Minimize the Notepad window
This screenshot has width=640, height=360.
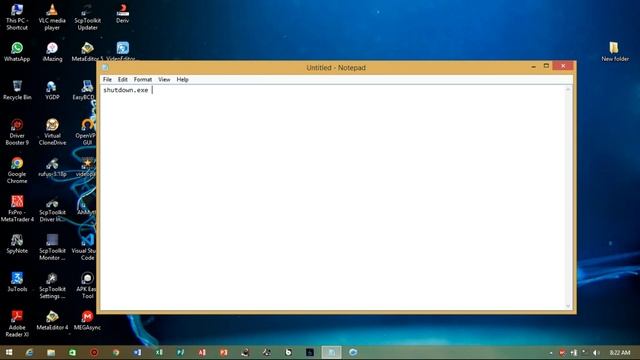click(533, 67)
